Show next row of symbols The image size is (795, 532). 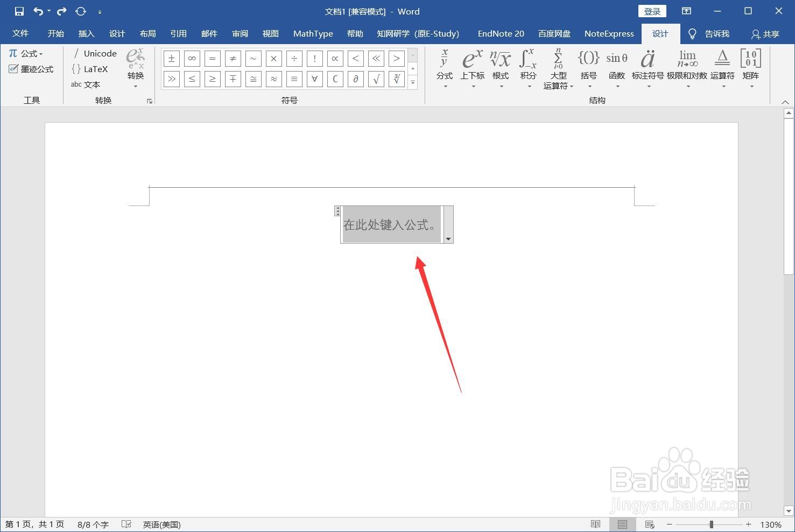click(413, 69)
